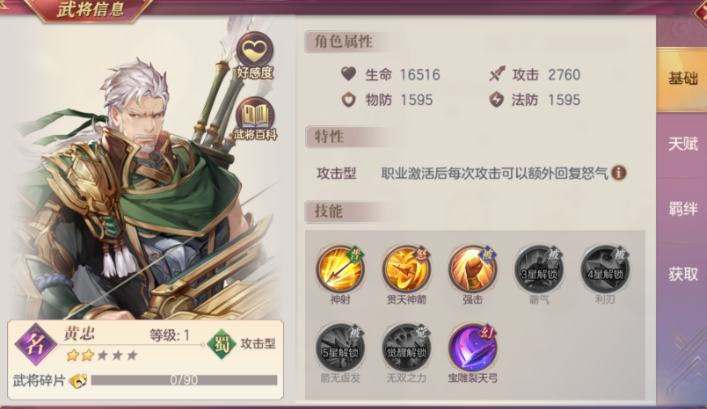Viewport: 707px width, 409px height.
Task: Select the 宝雕裂天弓 skill icon
Action: (x=473, y=348)
